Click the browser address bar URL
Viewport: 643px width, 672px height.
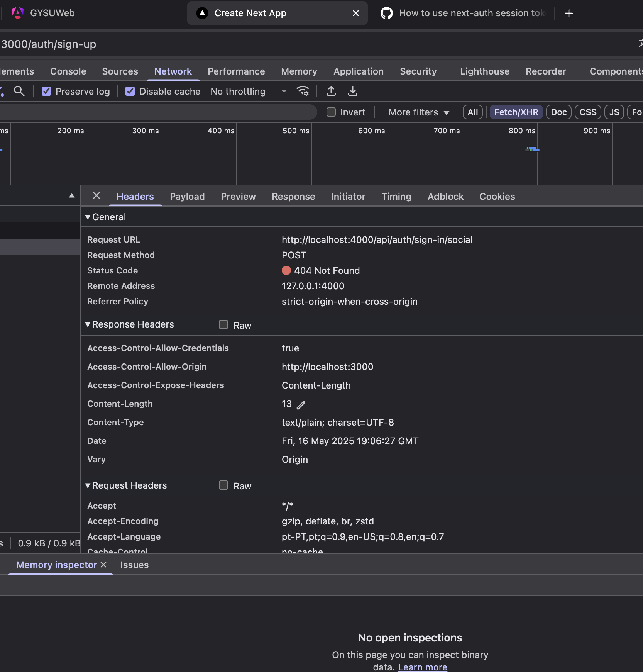pos(48,44)
